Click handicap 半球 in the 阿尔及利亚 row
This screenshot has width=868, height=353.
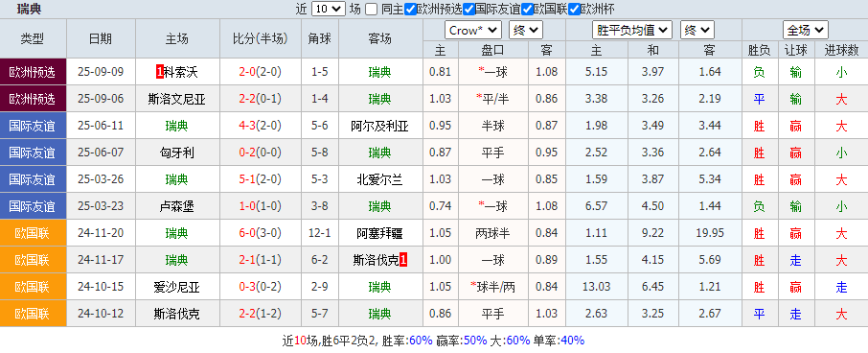(492, 127)
